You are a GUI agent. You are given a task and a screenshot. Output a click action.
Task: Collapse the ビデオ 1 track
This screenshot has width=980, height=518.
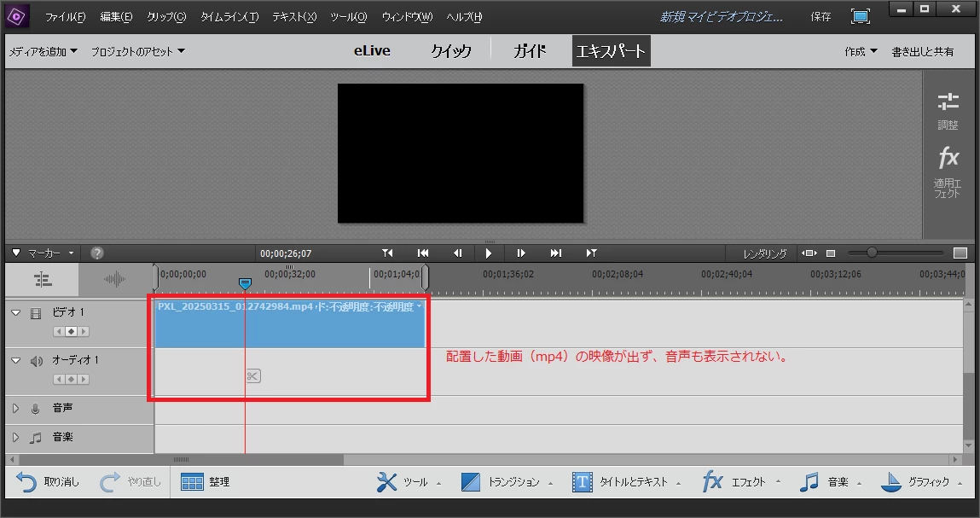point(16,312)
